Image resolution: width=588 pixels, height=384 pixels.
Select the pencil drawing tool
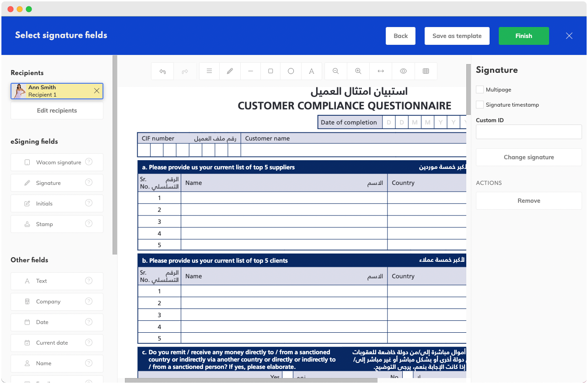click(230, 71)
